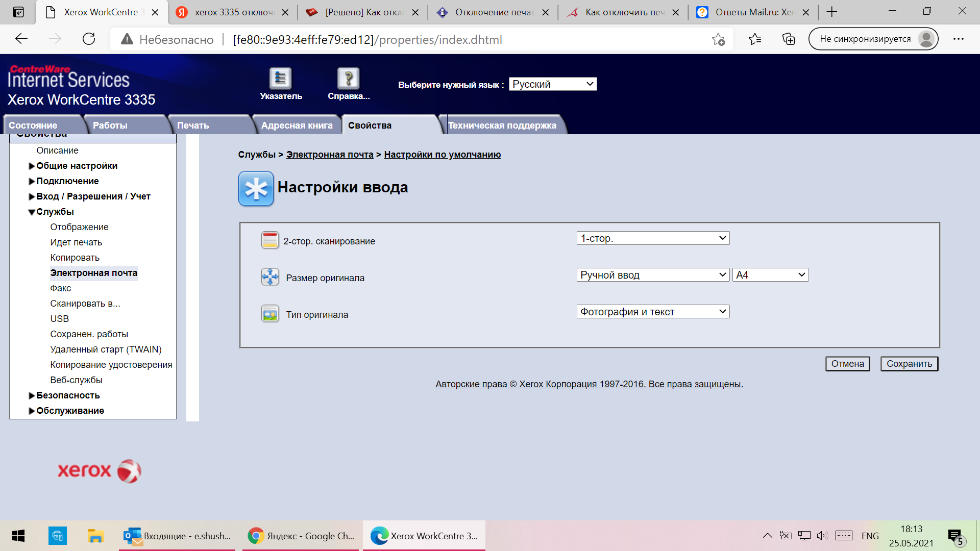Open the A4 paper size dropdown
Image resolution: width=980 pixels, height=551 pixels.
(x=770, y=275)
